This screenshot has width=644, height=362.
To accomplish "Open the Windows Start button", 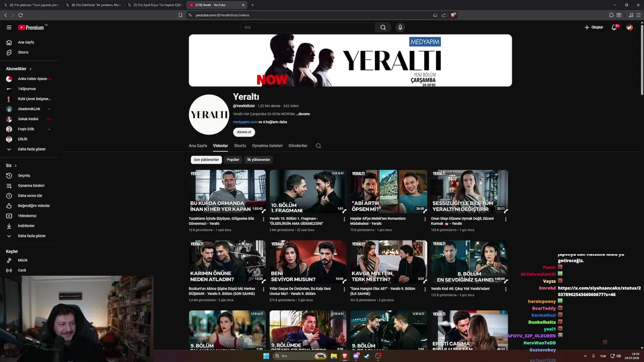I will click(266, 356).
